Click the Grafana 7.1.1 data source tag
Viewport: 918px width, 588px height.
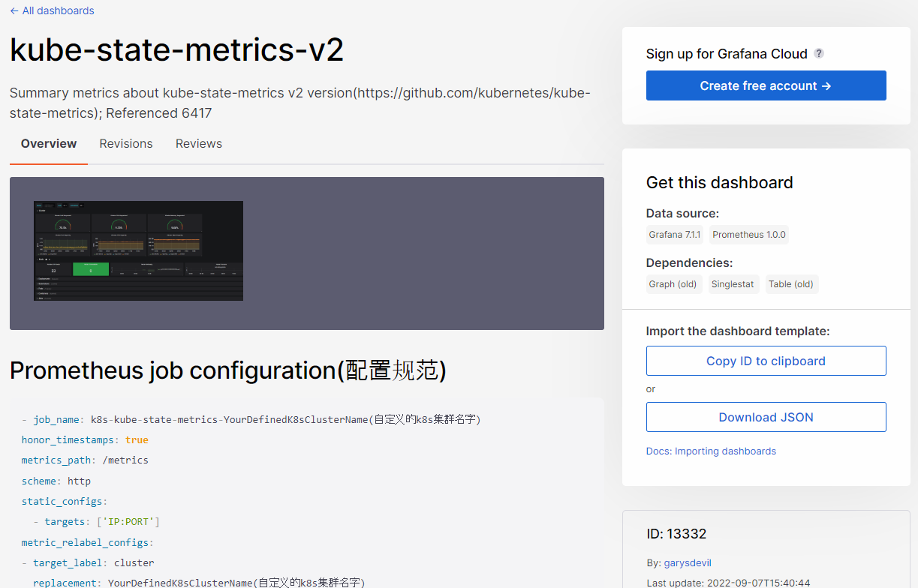pos(675,235)
